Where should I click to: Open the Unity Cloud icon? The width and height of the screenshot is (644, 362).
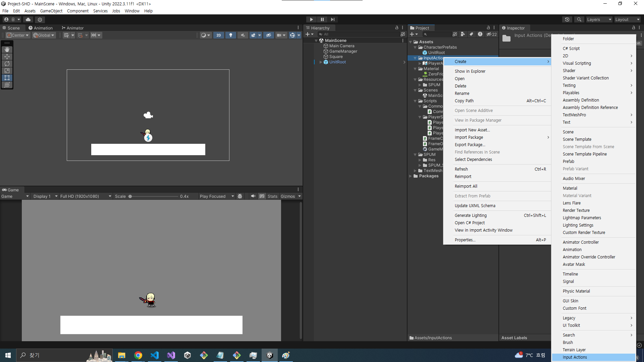pyautogui.click(x=28, y=19)
